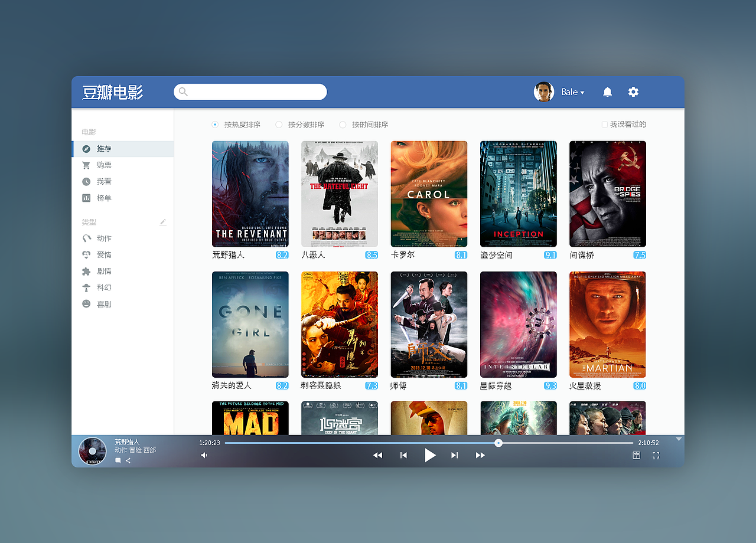Image resolution: width=756 pixels, height=543 pixels.
Task: Mute with the volume speaker icon
Action: (x=204, y=455)
